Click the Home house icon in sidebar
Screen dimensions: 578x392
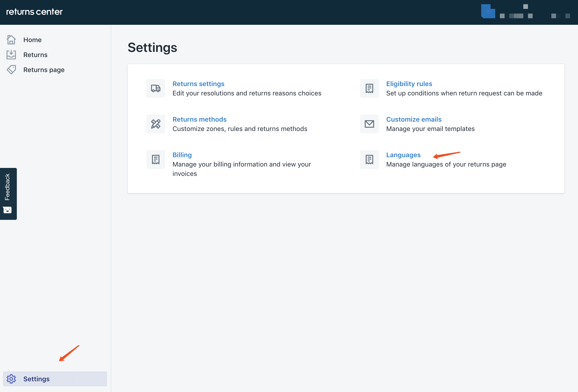pyautogui.click(x=11, y=40)
